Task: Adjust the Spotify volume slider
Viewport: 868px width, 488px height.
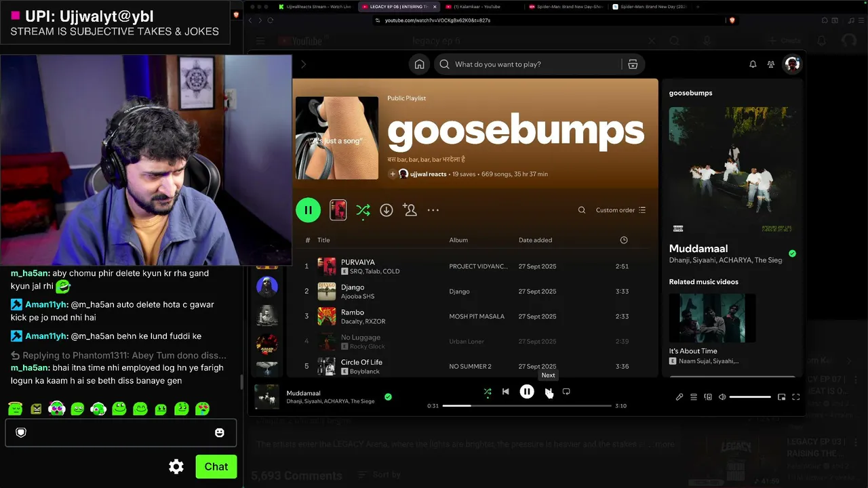Action: point(750,397)
